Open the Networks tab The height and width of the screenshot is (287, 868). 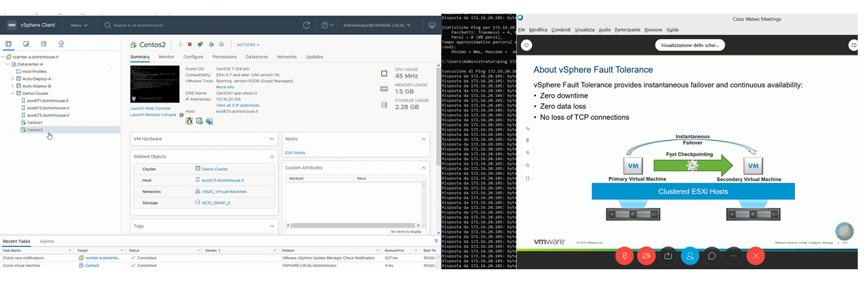click(287, 57)
